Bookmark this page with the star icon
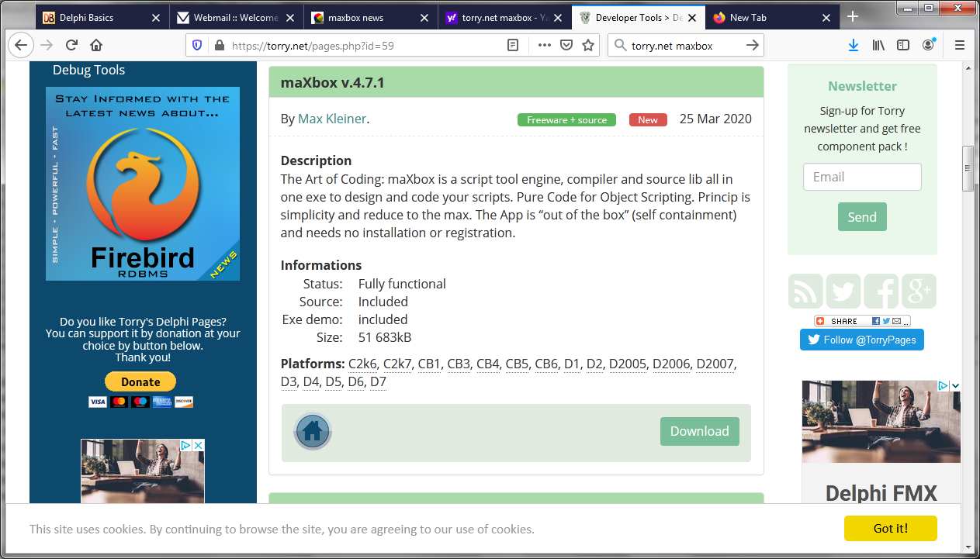Viewport: 980px width, 559px height. point(588,45)
